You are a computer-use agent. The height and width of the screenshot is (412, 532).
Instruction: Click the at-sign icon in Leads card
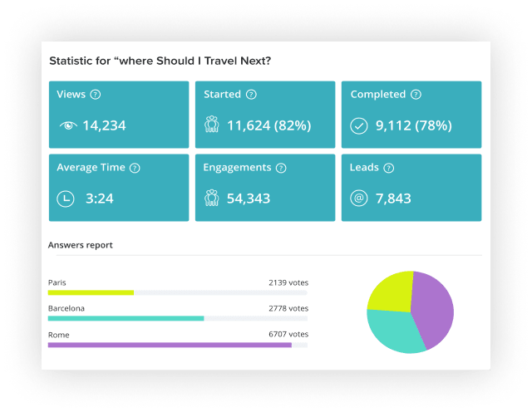[358, 199]
